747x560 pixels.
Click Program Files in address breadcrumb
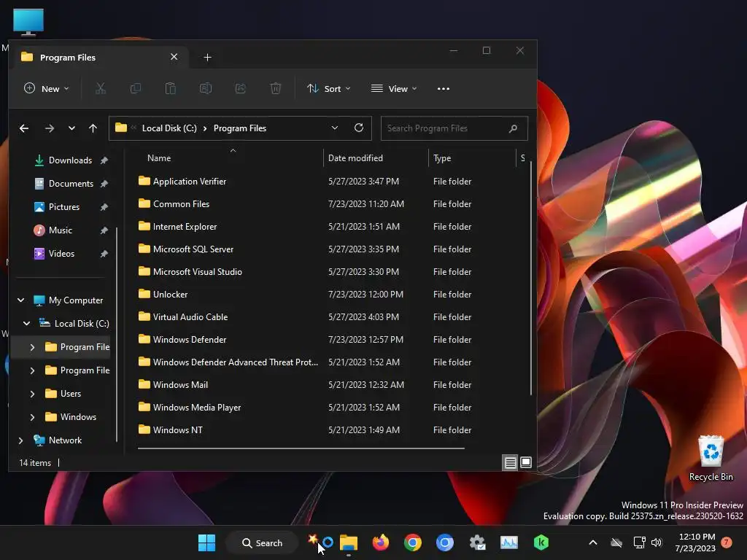(239, 128)
